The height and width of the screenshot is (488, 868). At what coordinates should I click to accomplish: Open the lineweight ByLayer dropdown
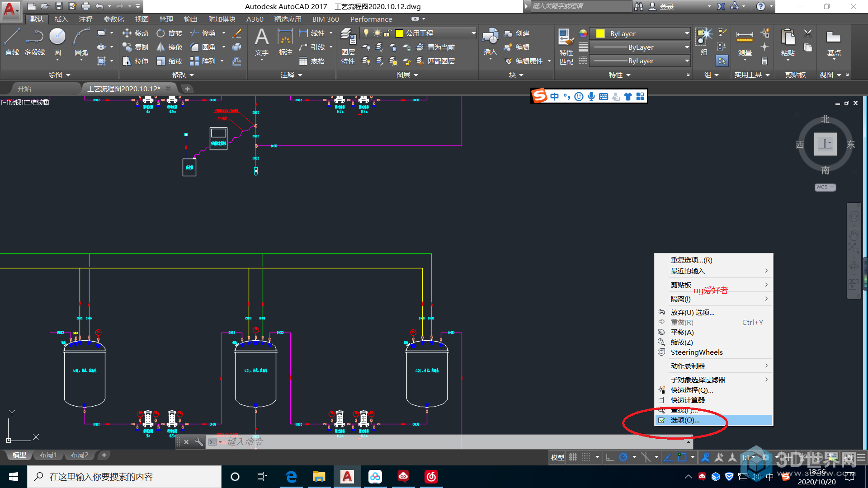(641, 47)
